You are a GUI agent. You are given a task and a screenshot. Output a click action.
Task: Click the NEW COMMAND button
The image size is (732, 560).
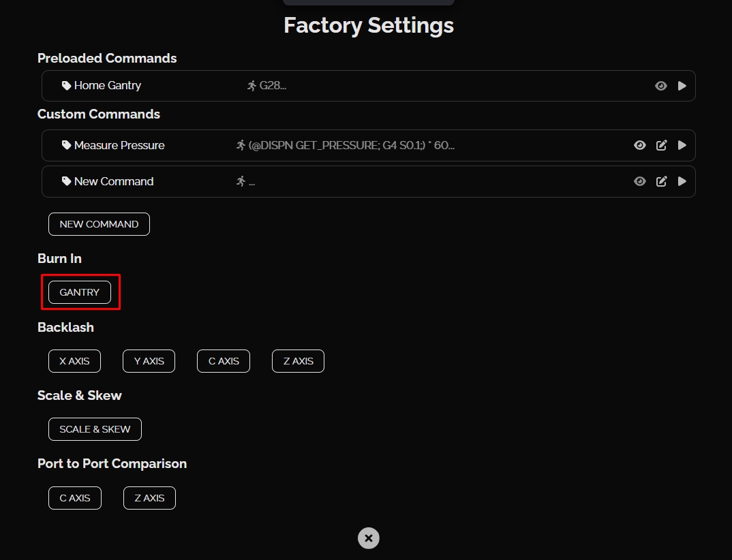99,224
